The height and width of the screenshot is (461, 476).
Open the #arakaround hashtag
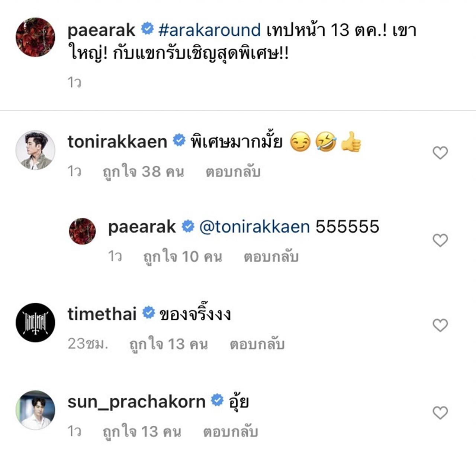(x=209, y=30)
